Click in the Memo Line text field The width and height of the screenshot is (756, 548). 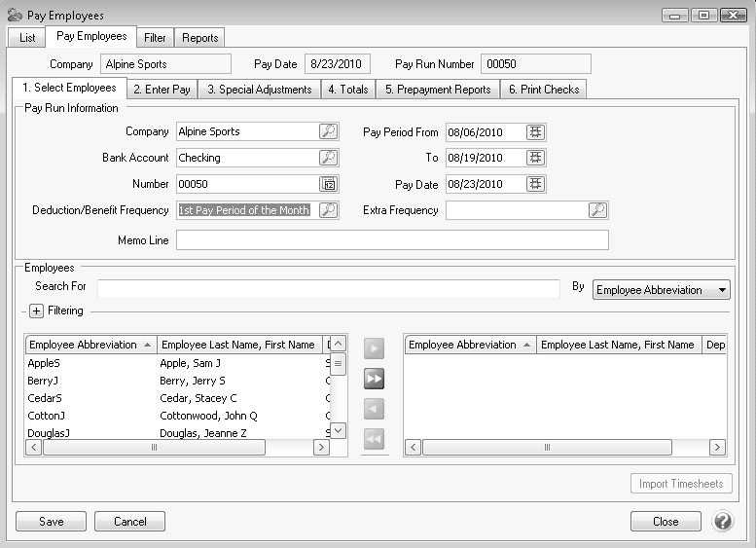[x=392, y=239]
